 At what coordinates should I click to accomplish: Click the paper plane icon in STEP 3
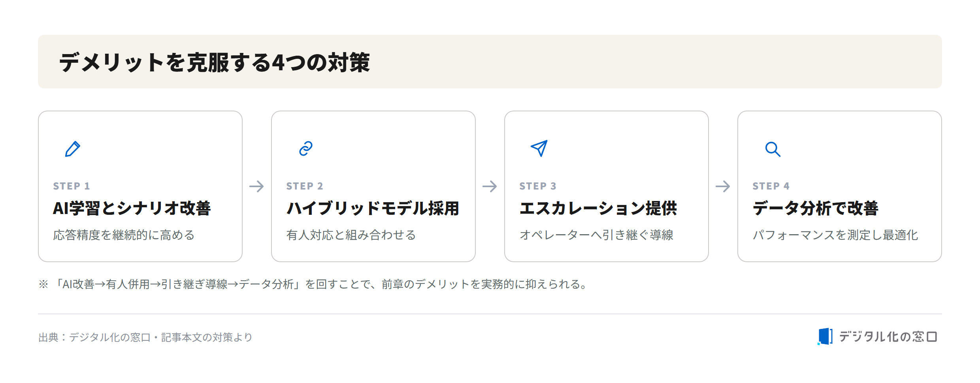click(x=539, y=148)
